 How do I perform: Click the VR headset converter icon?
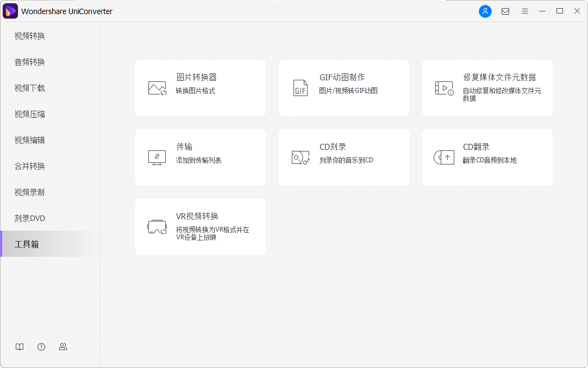(x=157, y=227)
